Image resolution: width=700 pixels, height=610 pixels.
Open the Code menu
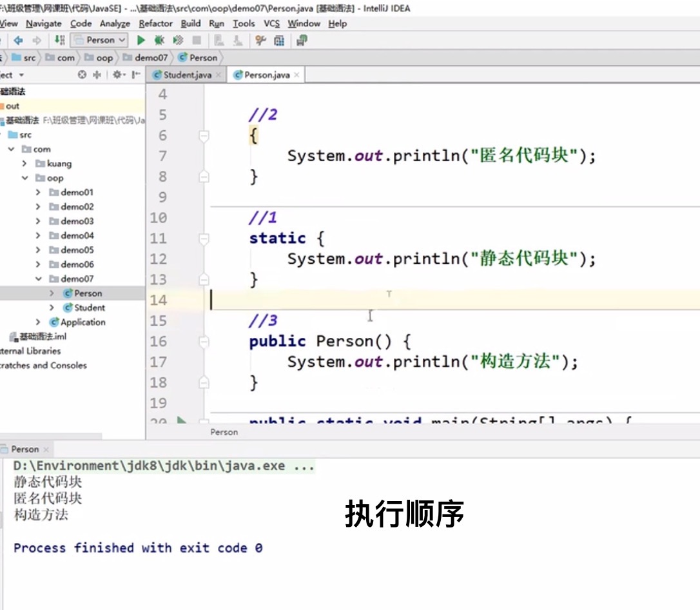tap(81, 24)
